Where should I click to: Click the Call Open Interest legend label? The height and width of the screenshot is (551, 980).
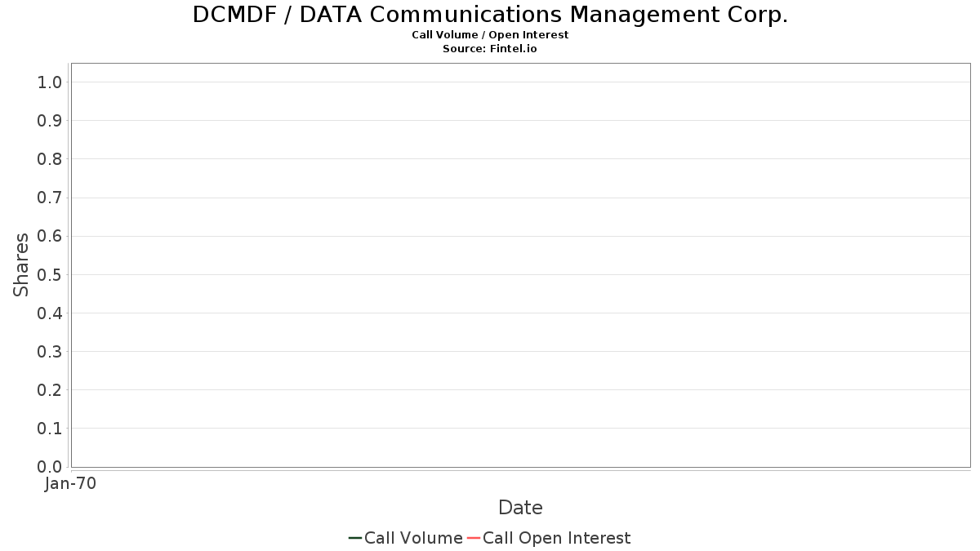556,538
